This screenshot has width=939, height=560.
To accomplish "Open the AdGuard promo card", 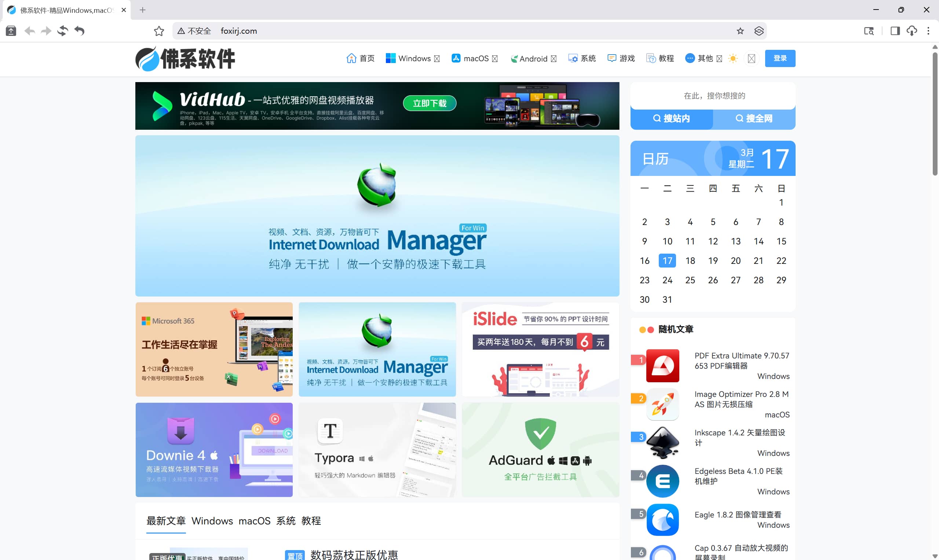I will click(540, 450).
